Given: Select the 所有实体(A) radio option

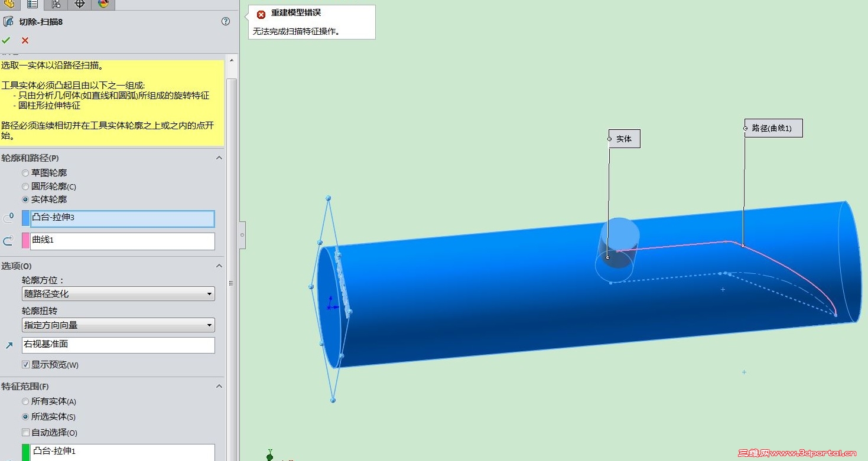Looking at the screenshot, I should pyautogui.click(x=25, y=401).
